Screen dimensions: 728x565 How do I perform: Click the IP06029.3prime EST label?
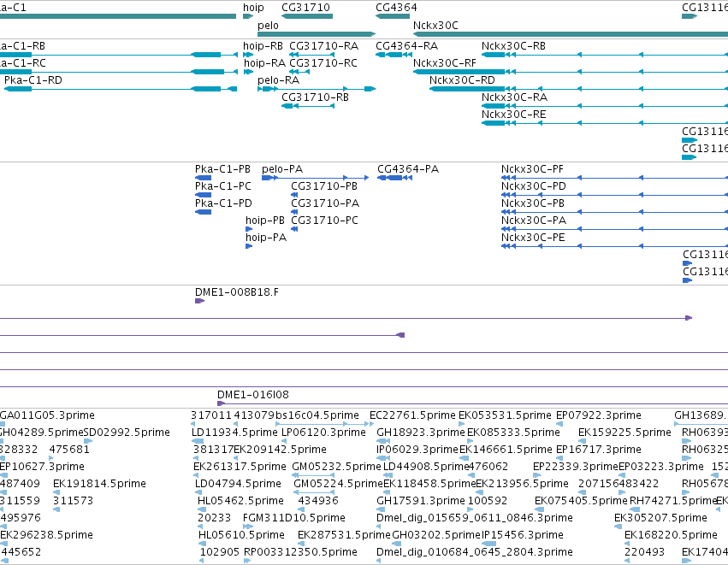417,450
